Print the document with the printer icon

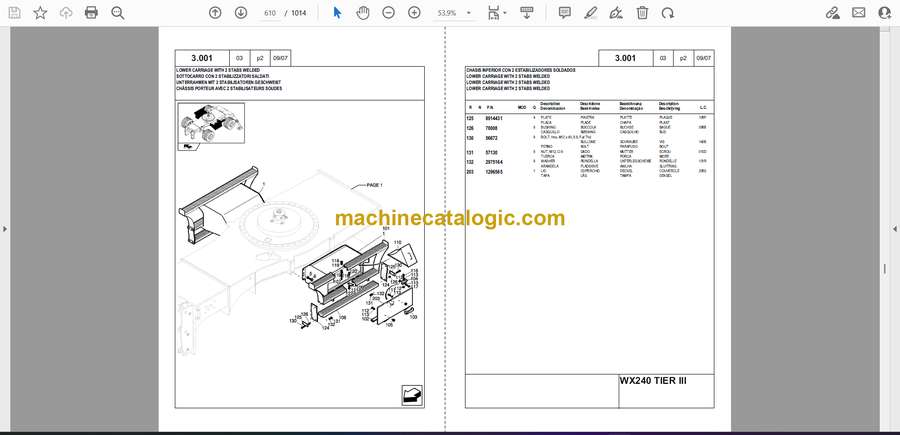[x=91, y=13]
